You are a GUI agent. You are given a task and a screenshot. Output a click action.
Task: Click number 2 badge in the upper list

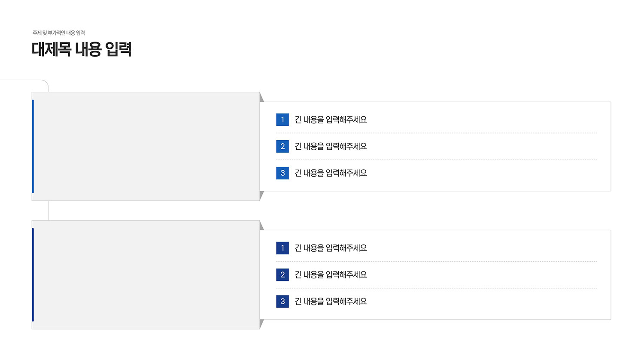[x=283, y=146]
